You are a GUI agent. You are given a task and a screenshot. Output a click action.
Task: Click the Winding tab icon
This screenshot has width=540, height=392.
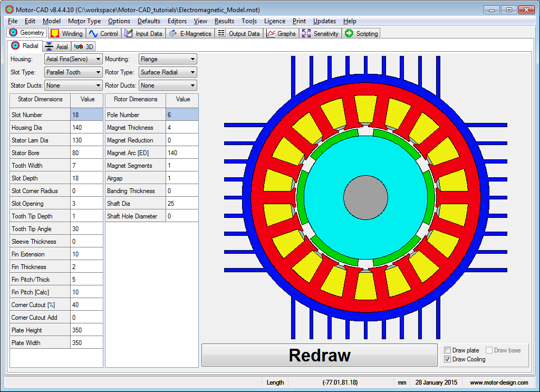click(55, 33)
